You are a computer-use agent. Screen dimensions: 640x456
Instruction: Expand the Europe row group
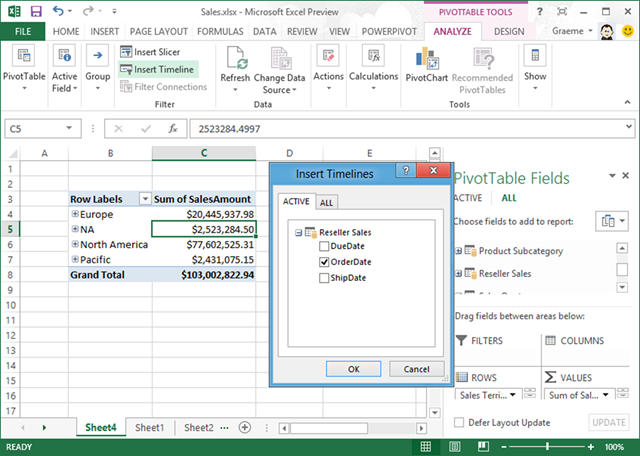click(x=75, y=214)
